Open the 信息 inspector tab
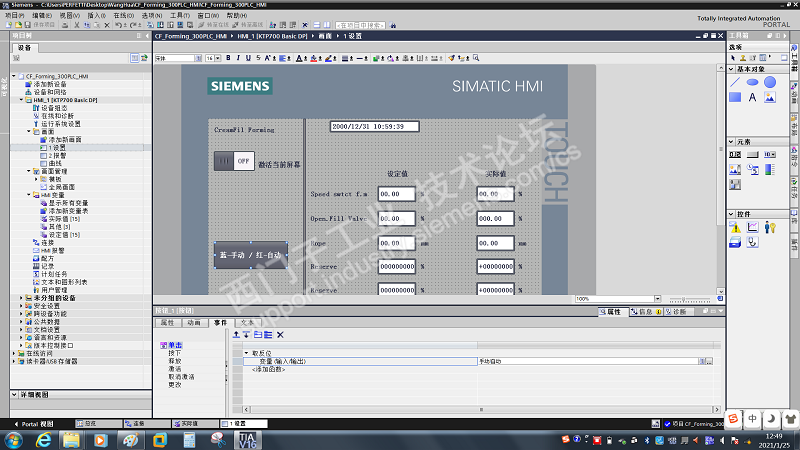This screenshot has width=800, height=450. click(x=645, y=312)
